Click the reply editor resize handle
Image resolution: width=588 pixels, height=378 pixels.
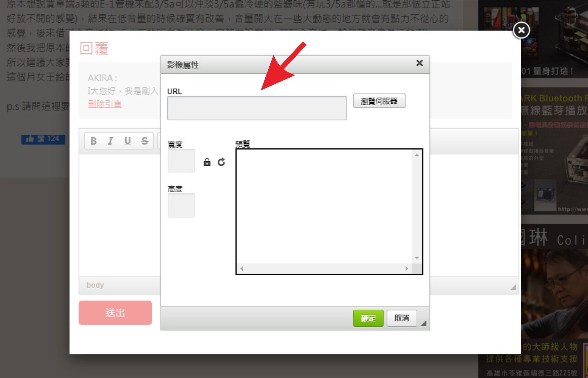pos(513,287)
